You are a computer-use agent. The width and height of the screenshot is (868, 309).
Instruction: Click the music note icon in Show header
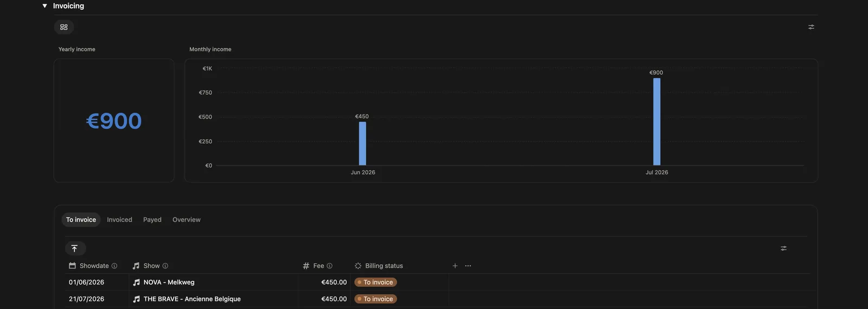pos(136,266)
